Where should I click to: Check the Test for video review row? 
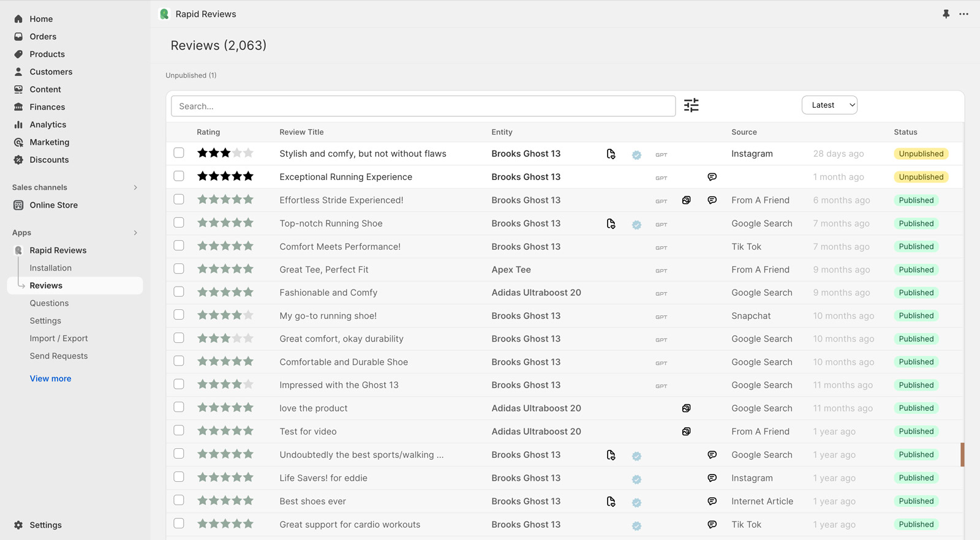click(179, 431)
